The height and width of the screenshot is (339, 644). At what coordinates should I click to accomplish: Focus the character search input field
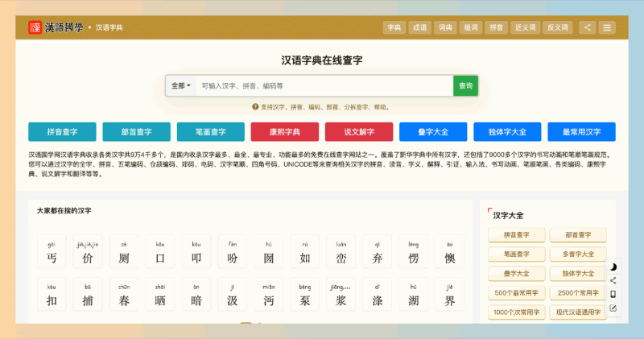pos(324,86)
